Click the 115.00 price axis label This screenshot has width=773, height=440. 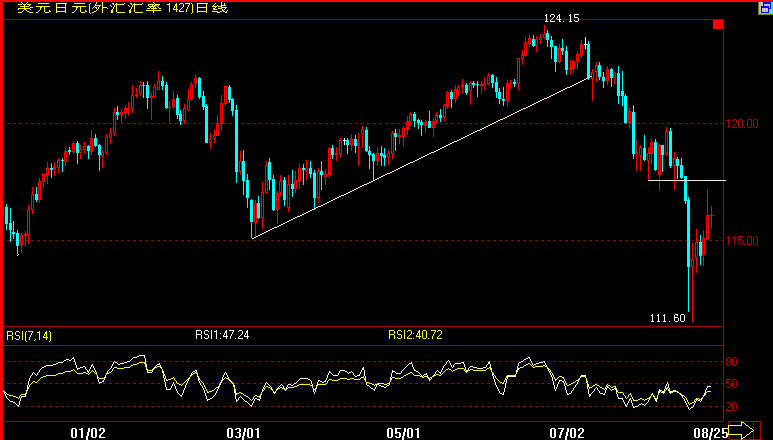click(742, 241)
